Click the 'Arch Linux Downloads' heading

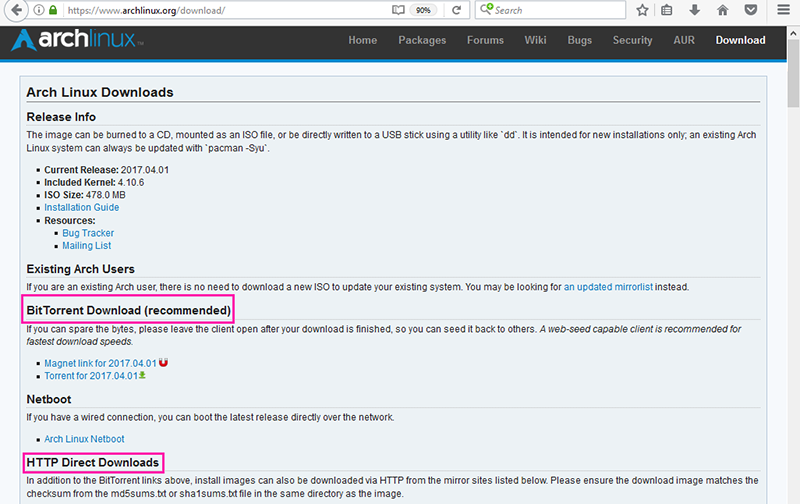tap(100, 92)
